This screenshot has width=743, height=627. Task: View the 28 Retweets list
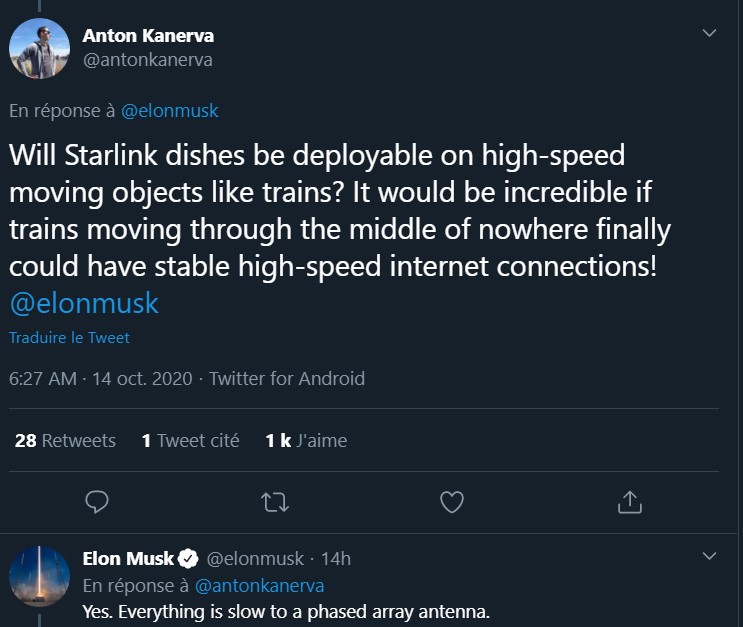point(65,440)
